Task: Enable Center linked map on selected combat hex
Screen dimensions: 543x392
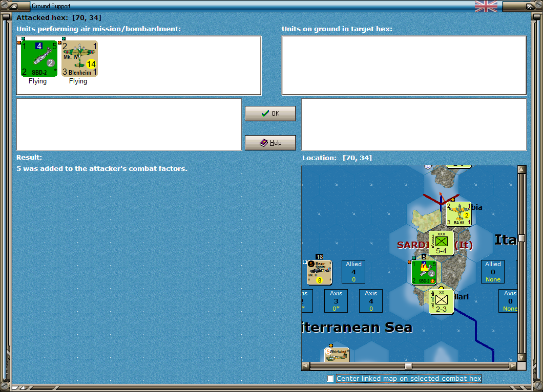Action: click(330, 379)
